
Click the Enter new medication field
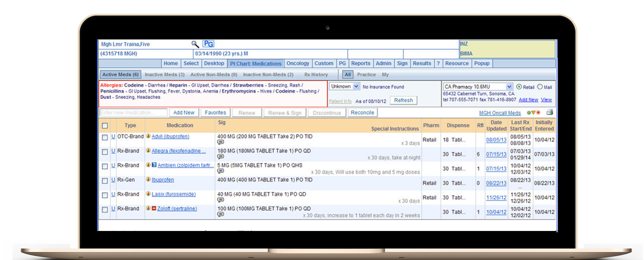click(133, 113)
